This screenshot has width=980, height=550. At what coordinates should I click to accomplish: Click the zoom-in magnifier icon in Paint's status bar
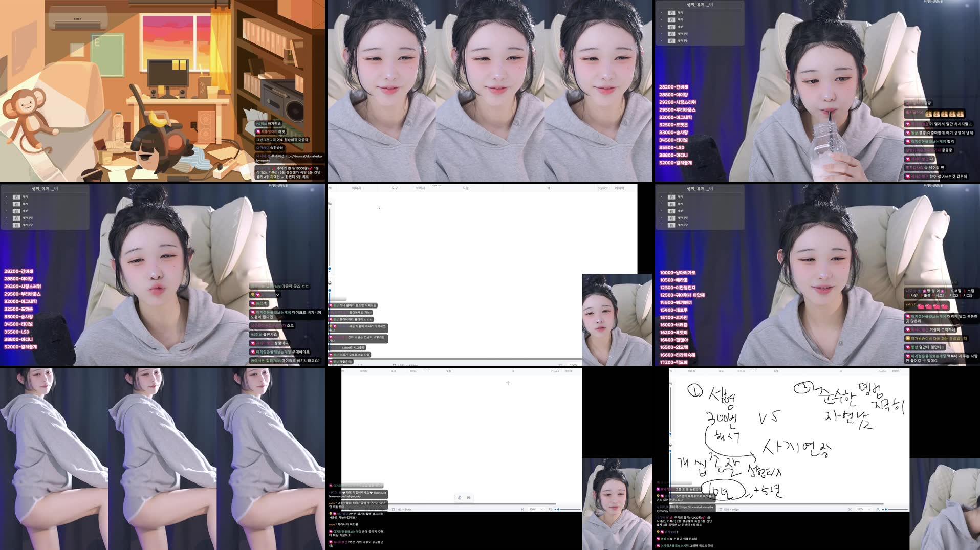(550, 509)
